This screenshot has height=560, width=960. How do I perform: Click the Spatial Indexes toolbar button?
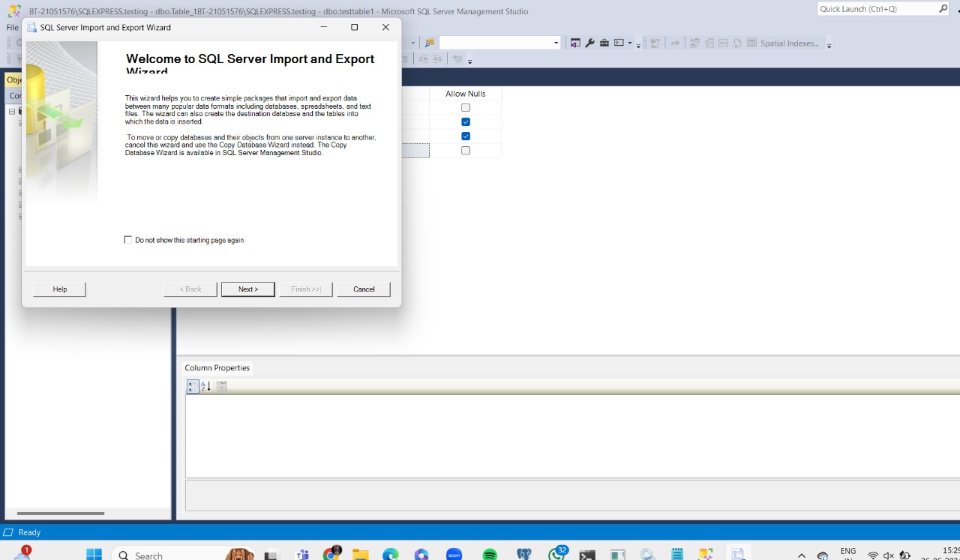point(790,43)
